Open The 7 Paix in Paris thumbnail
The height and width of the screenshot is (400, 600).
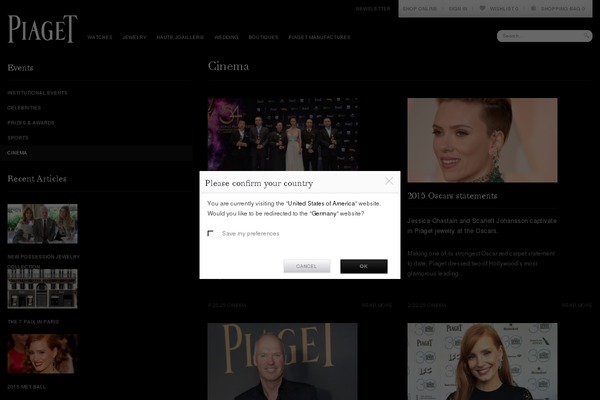coord(42,289)
